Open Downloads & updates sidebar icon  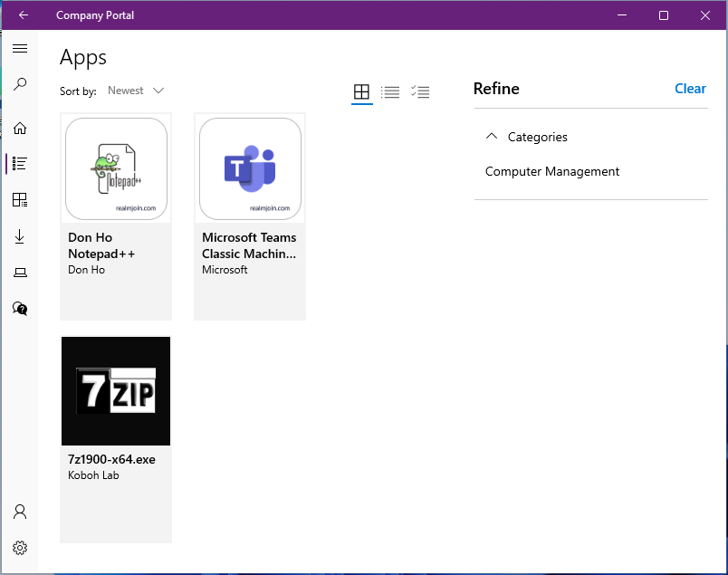click(20, 236)
